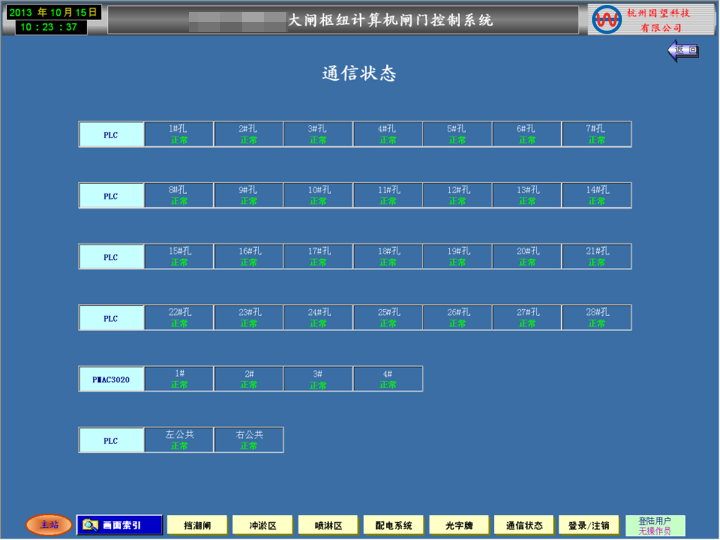This screenshot has width=720, height=540.
Task: Switch to 挡潮闸 page
Action: tap(197, 525)
